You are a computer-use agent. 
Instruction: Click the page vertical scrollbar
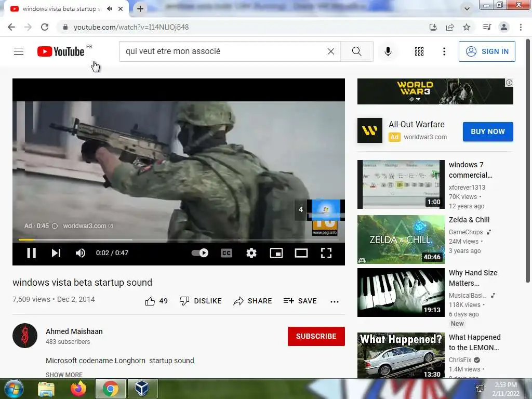pyautogui.click(x=528, y=161)
